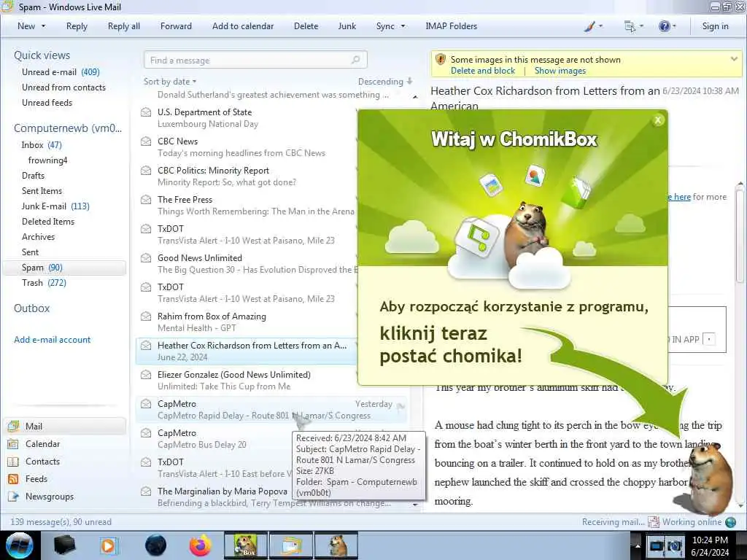
Task: Open the Menus icon in toolbar
Action: click(x=630, y=27)
